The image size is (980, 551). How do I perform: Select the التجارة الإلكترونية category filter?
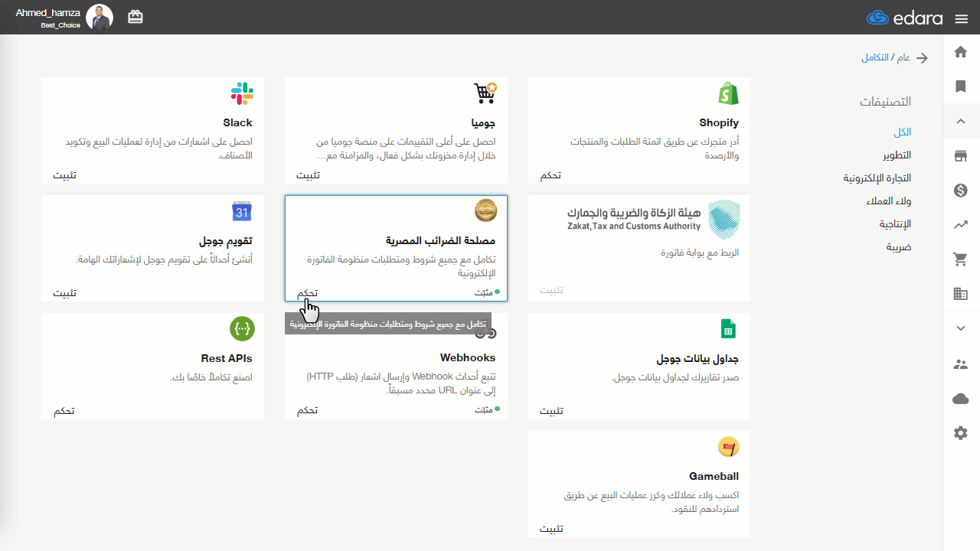877,178
